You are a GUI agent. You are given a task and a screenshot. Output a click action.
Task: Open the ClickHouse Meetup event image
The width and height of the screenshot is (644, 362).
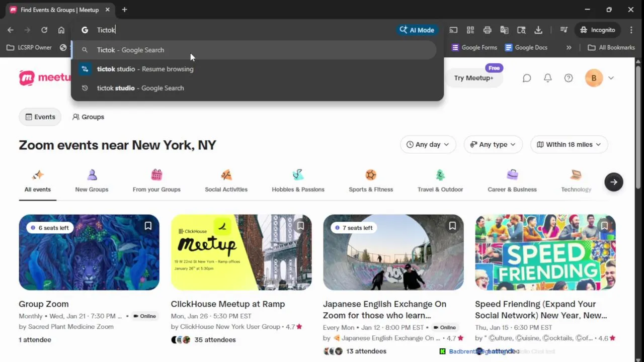241,252
